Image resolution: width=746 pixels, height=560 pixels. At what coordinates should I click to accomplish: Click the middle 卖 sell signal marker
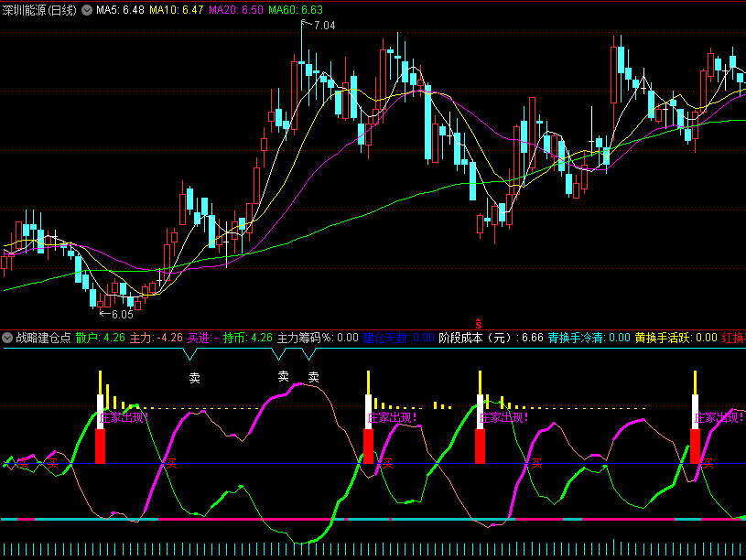284,377
